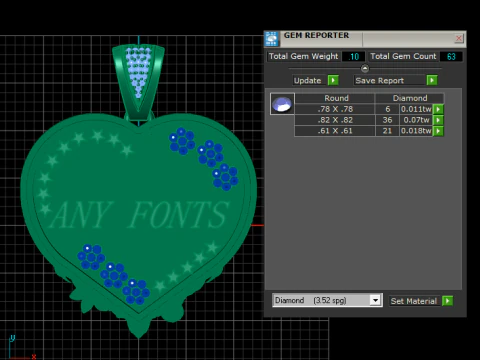Select the .78 X .78 size cell
The height and width of the screenshot is (360, 480).
335,109
